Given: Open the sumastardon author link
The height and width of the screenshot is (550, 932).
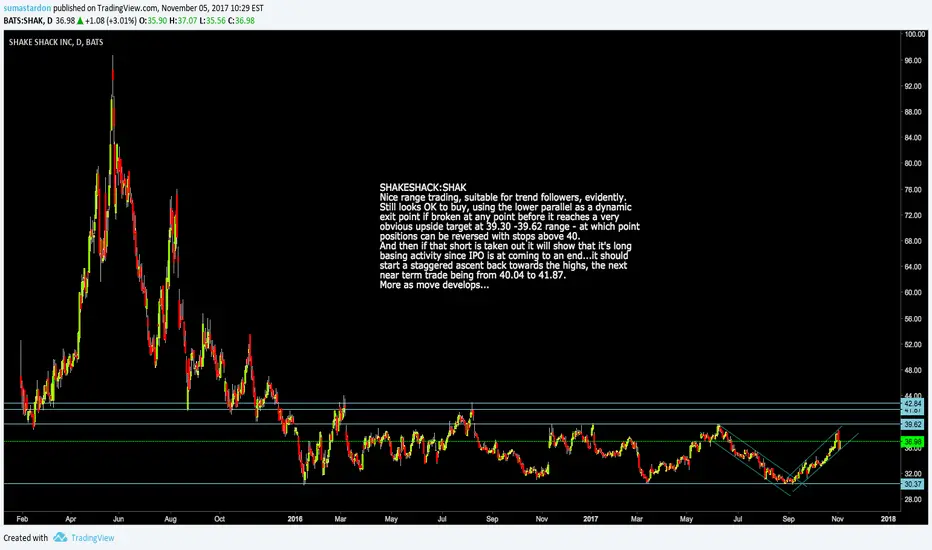Looking at the screenshot, I should 27,8.
